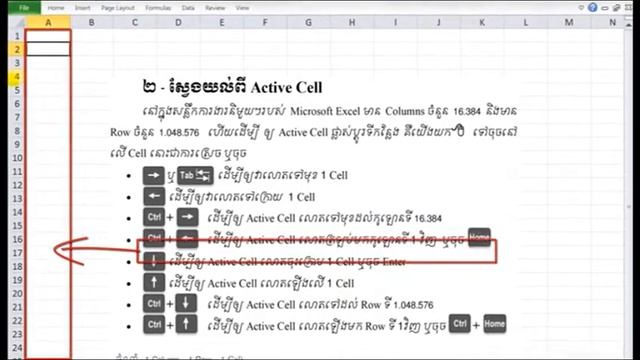This screenshot has height=360, width=640.
Task: Select cell B1
Action: (x=91, y=36)
